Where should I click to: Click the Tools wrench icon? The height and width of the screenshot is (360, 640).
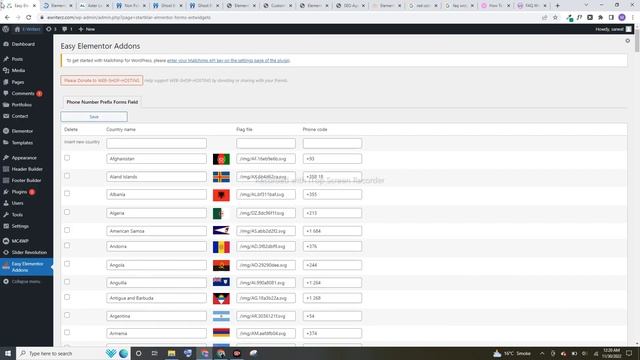click(x=6, y=215)
